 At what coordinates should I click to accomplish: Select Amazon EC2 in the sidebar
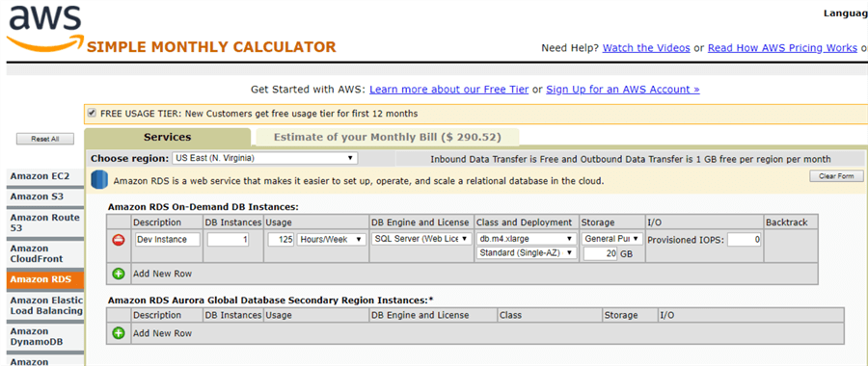(44, 176)
